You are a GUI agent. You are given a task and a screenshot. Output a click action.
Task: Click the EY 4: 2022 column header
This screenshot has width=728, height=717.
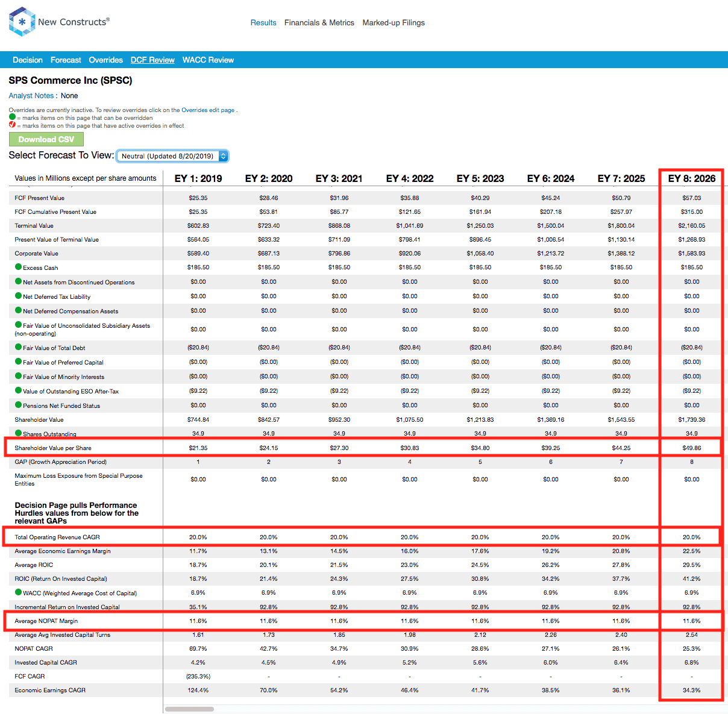click(x=410, y=178)
